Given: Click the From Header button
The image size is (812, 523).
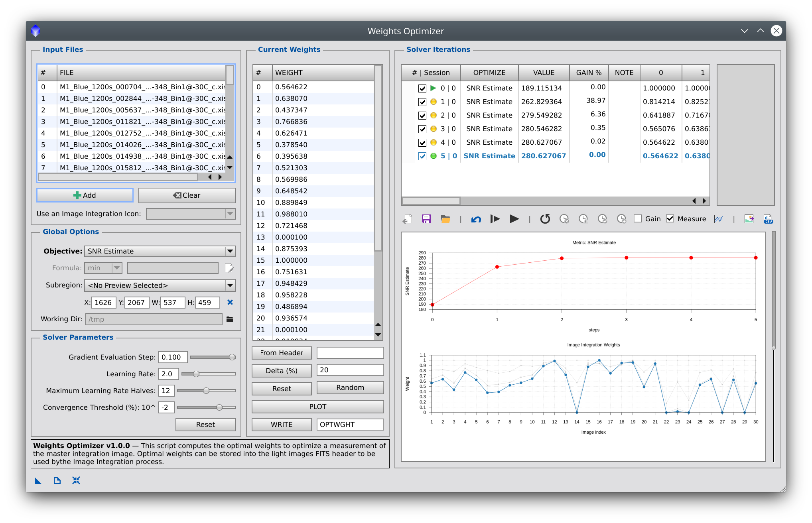Looking at the screenshot, I should click(x=282, y=353).
